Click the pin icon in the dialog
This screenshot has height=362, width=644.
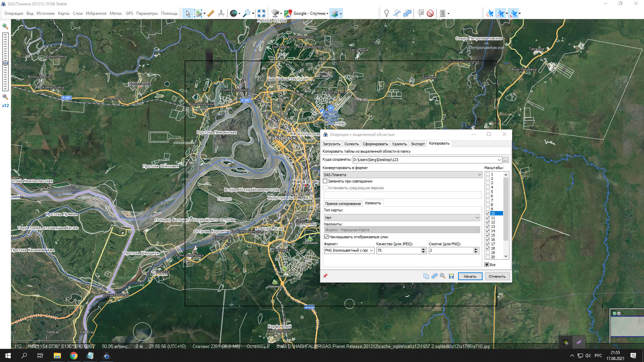pos(325,276)
